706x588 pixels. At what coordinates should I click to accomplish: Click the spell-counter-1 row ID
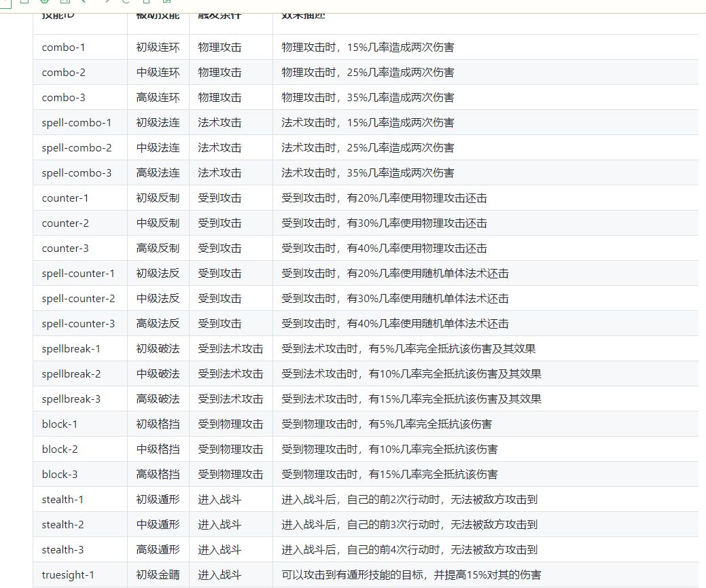point(78,274)
